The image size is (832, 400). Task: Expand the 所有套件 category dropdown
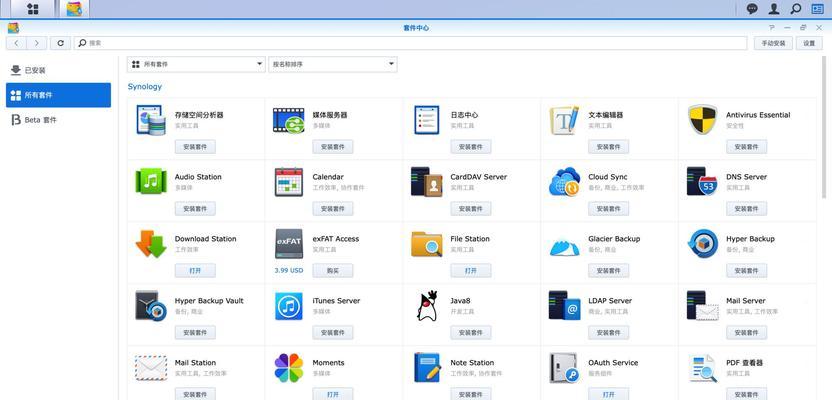(x=196, y=64)
